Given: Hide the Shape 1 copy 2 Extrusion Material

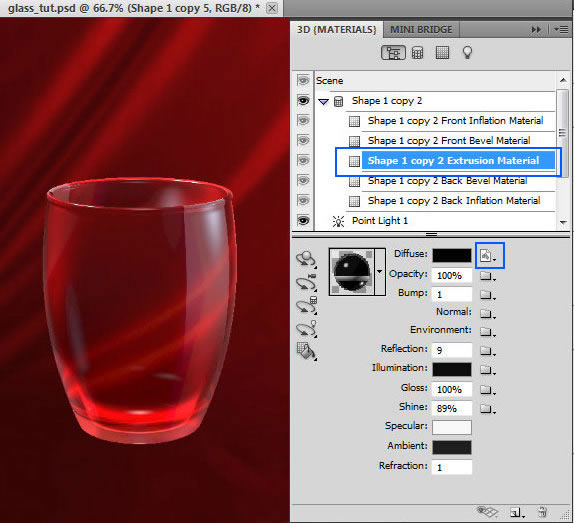Looking at the screenshot, I should tap(303, 160).
